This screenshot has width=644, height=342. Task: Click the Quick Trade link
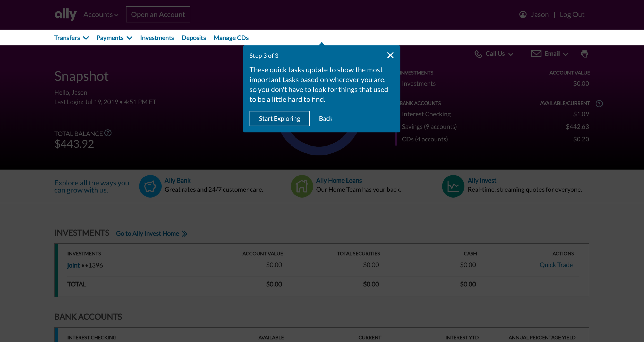click(556, 265)
